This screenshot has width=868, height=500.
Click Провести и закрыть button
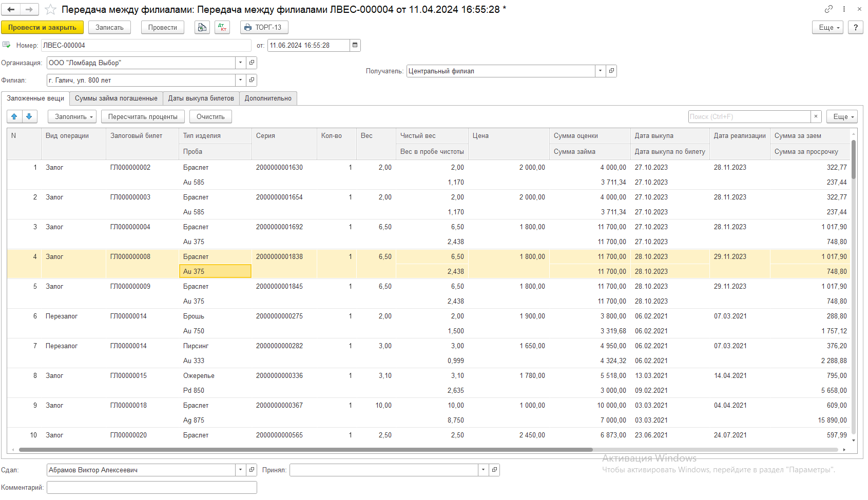[x=42, y=27]
